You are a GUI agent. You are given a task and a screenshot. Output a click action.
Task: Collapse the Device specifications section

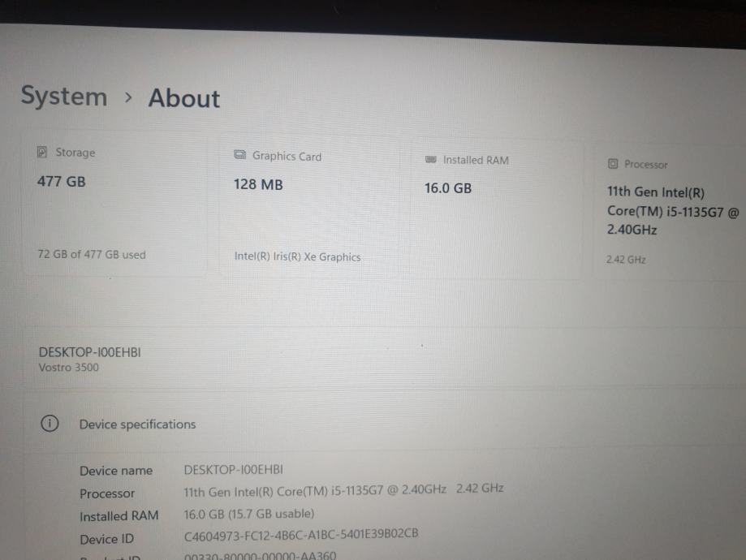pos(381,424)
